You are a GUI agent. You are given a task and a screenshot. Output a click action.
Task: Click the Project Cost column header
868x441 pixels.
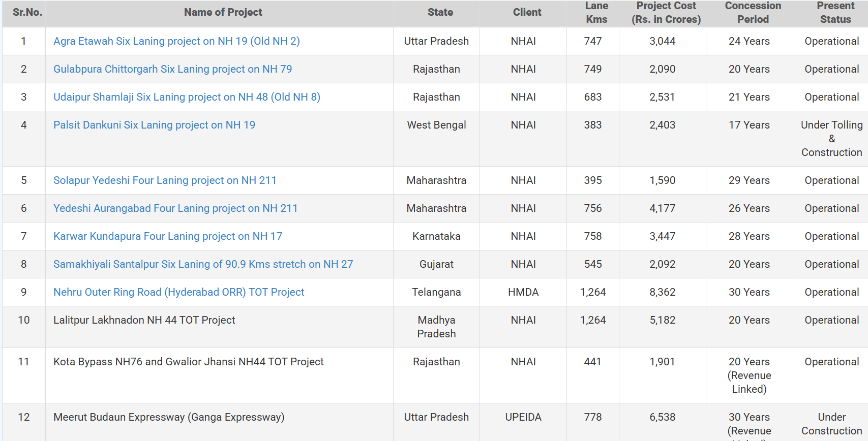pos(666,12)
